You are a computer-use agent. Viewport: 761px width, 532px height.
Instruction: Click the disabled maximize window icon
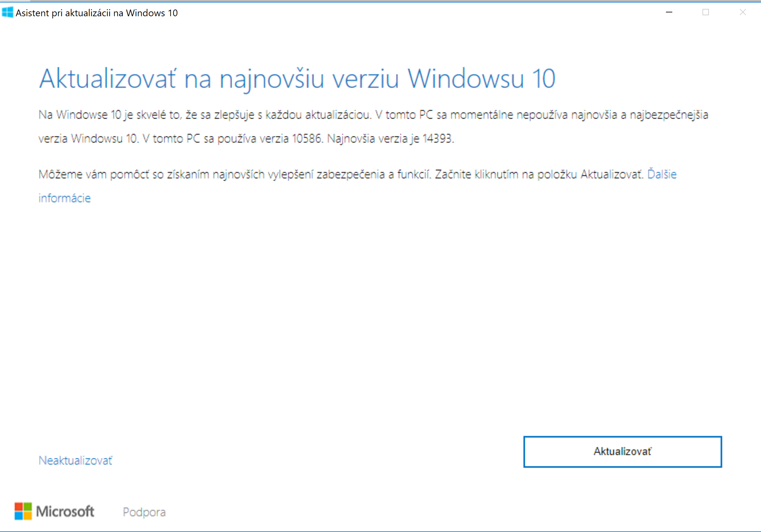pos(706,12)
